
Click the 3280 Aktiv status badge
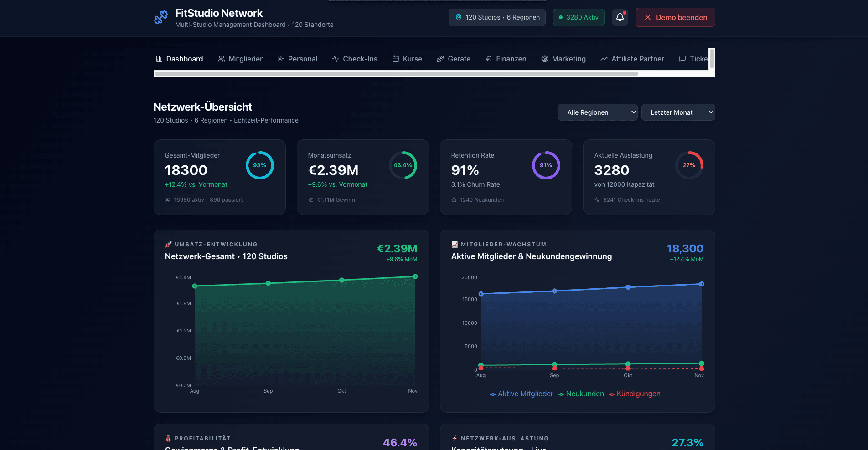578,17
